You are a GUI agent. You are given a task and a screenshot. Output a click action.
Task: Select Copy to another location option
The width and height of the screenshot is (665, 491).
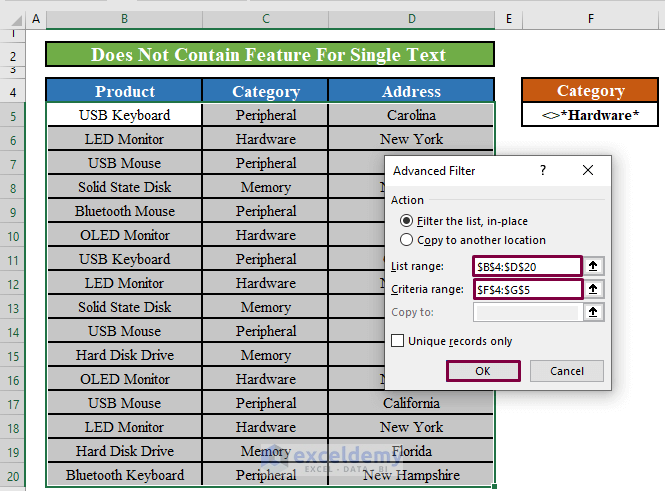coord(406,240)
